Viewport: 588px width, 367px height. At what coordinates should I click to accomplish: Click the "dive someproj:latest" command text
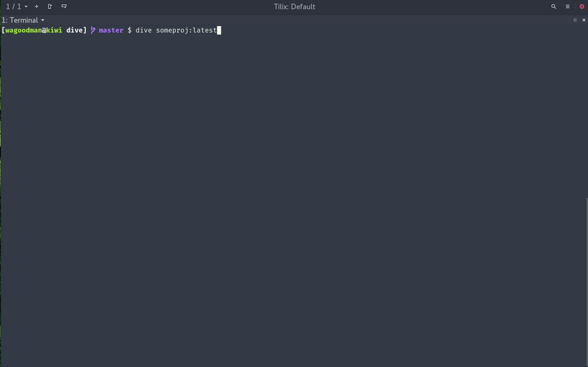point(176,30)
